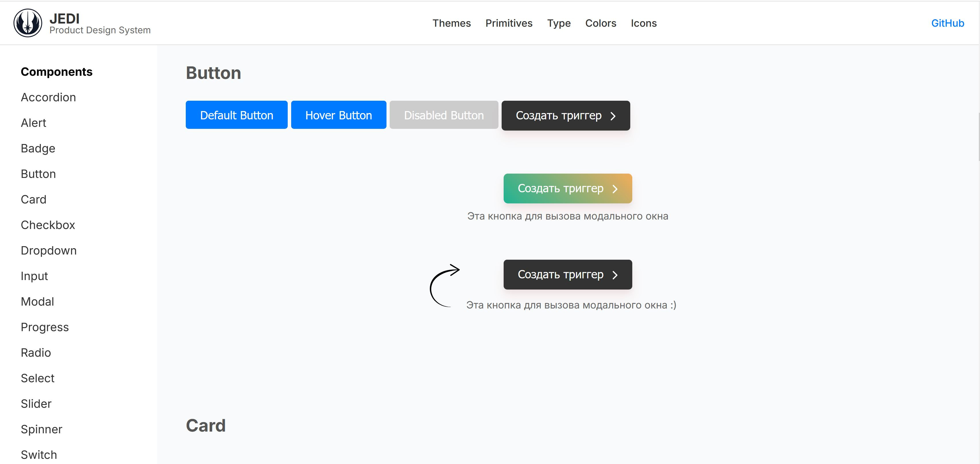Viewport: 980px width, 464px height.
Task: Open the GitHub link
Action: tap(947, 23)
